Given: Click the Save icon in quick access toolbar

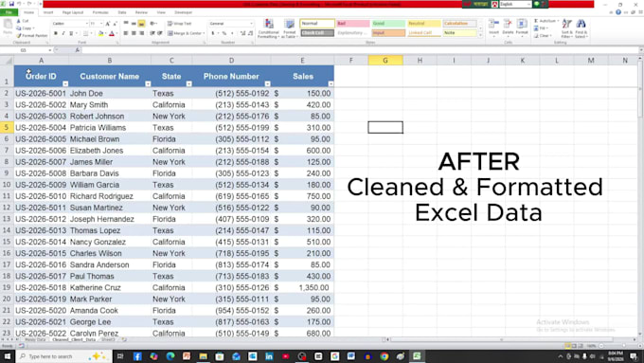Looking at the screenshot, I should 11,4.
